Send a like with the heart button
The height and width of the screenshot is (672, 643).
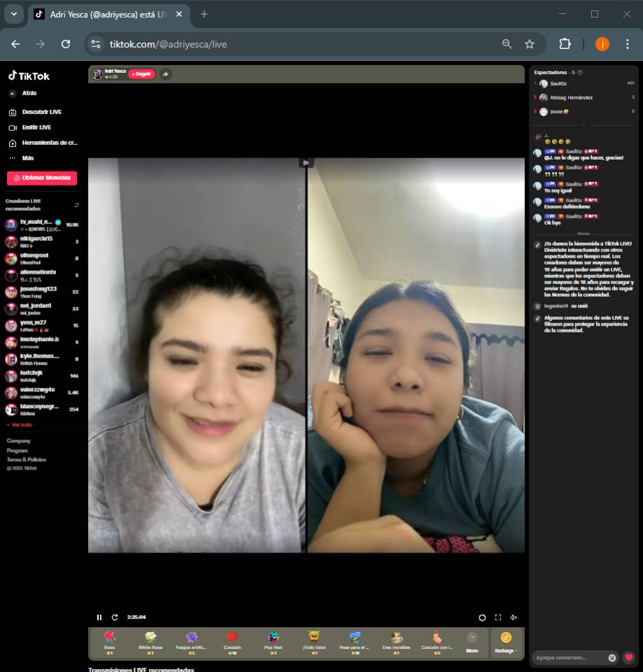(629, 657)
